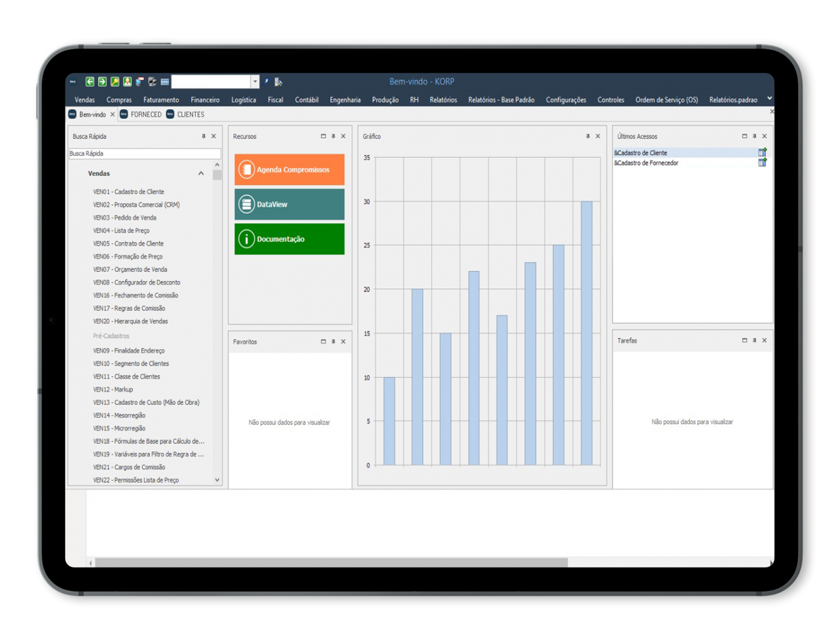Screen dimensions: 840x626
Task: Open the table icon beside Cadastro de Cliente
Action: (762, 152)
